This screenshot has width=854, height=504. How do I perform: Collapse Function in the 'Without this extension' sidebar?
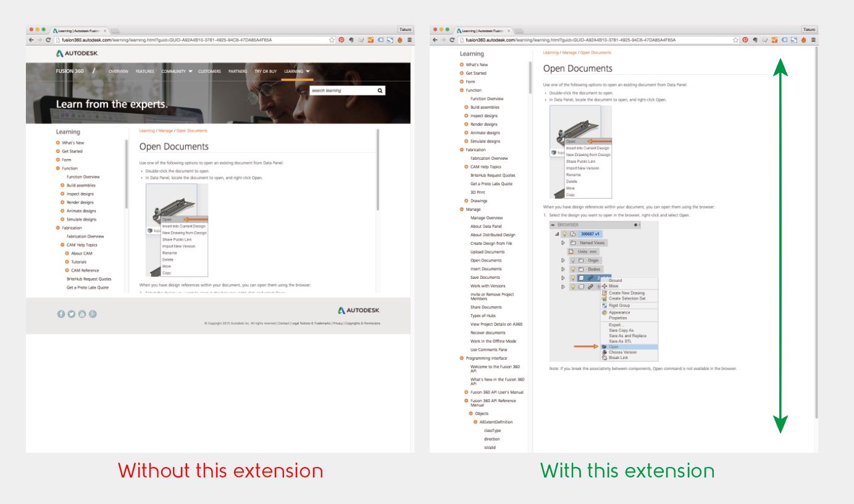click(57, 168)
